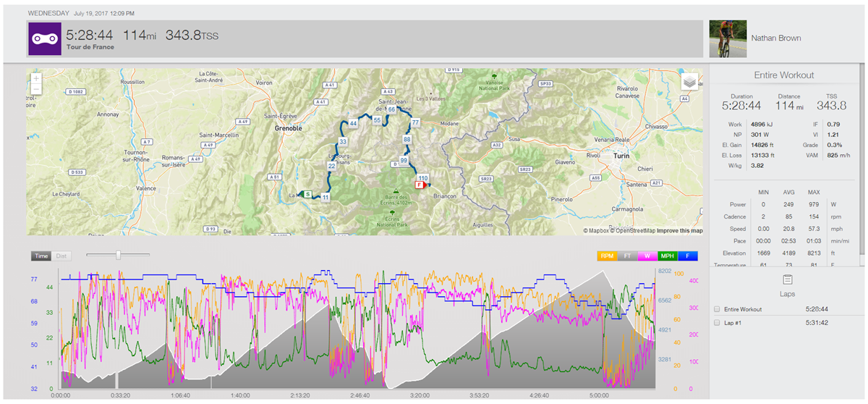Viewport: 868px width, 404px height.
Task: Select mile marker 77 on the route
Action: coord(415,122)
